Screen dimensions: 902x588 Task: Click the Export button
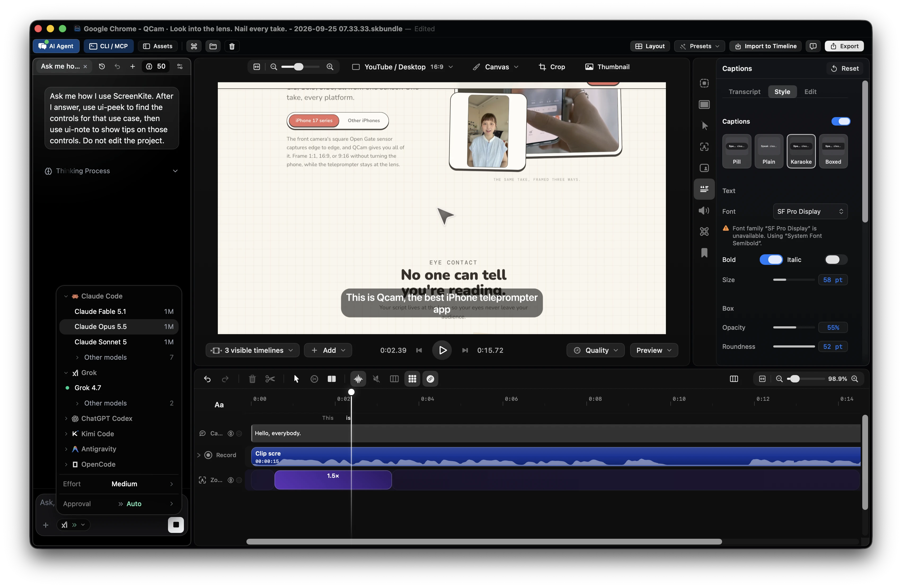click(x=844, y=46)
